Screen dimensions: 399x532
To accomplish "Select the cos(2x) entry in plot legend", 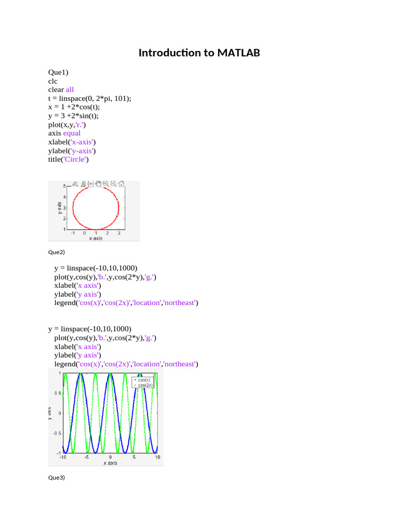I will click(143, 385).
